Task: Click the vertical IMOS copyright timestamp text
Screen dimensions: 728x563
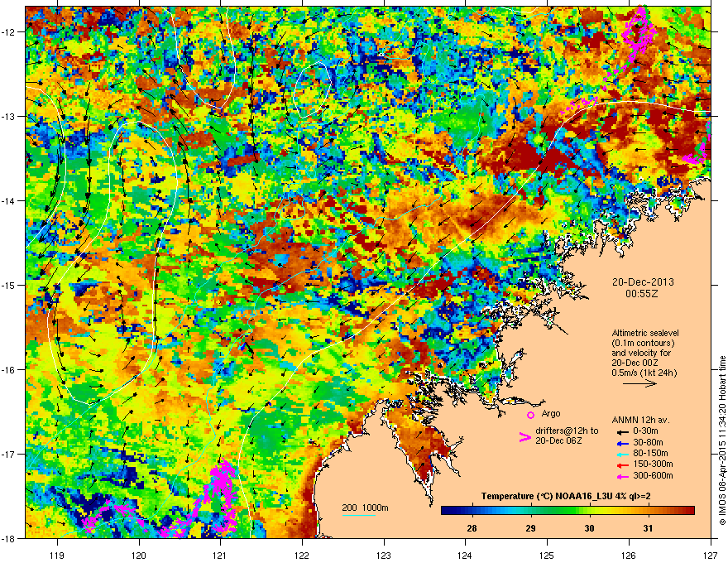Action: tap(722, 440)
